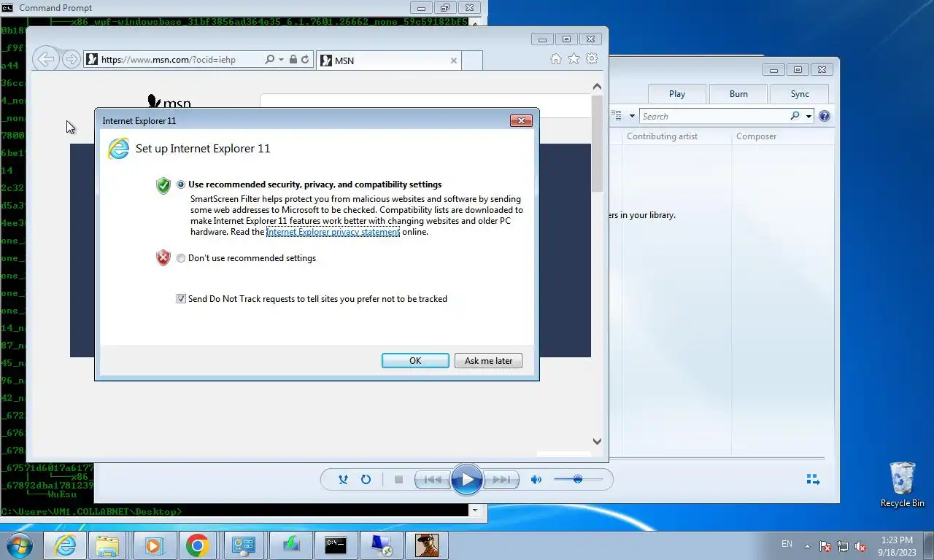
Task: Click IE page scrollbar down arrow
Action: 597,441
